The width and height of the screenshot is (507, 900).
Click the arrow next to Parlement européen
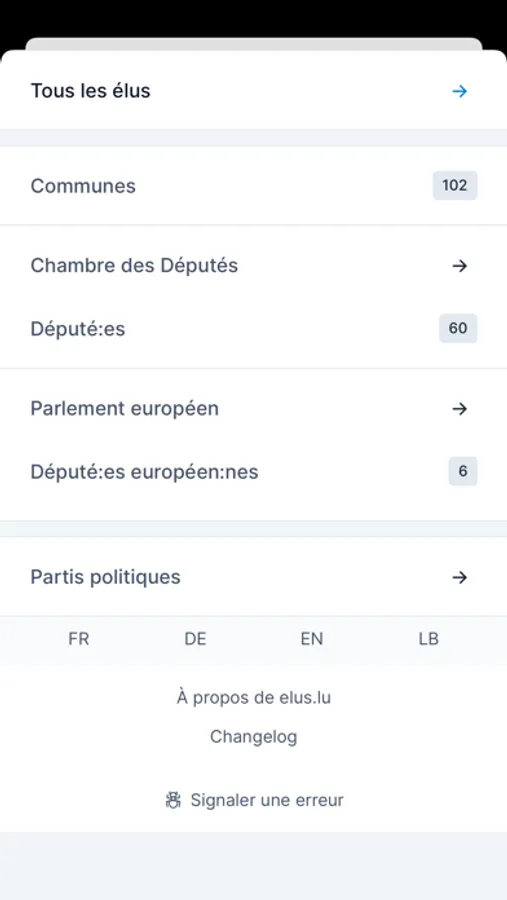[x=459, y=409]
